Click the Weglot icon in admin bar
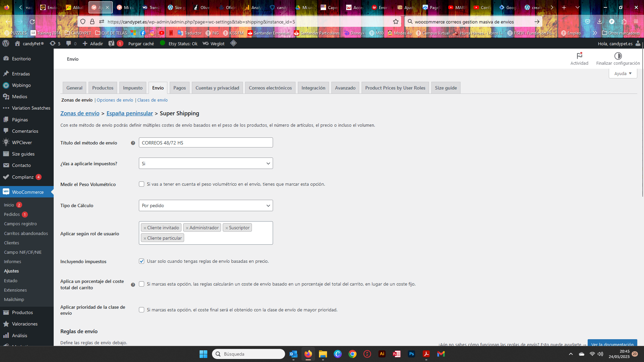The height and width of the screenshot is (362, 644). pos(206,44)
